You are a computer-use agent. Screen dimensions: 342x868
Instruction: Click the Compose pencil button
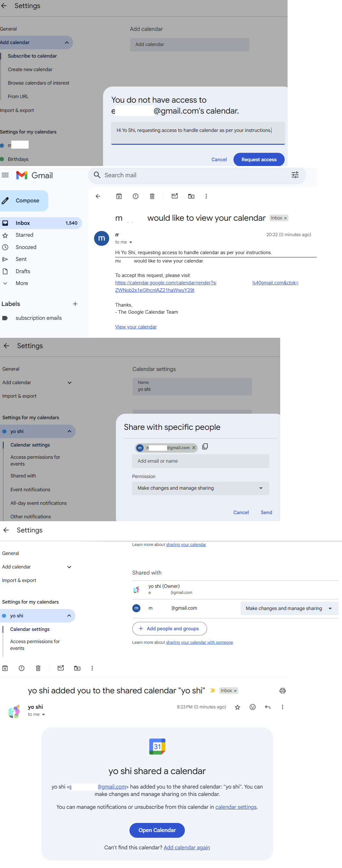(x=24, y=200)
